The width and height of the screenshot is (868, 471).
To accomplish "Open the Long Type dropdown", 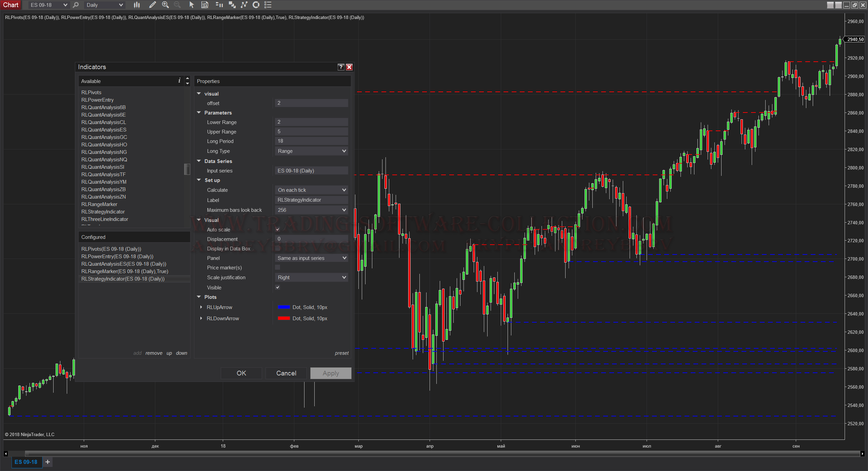I will click(311, 151).
